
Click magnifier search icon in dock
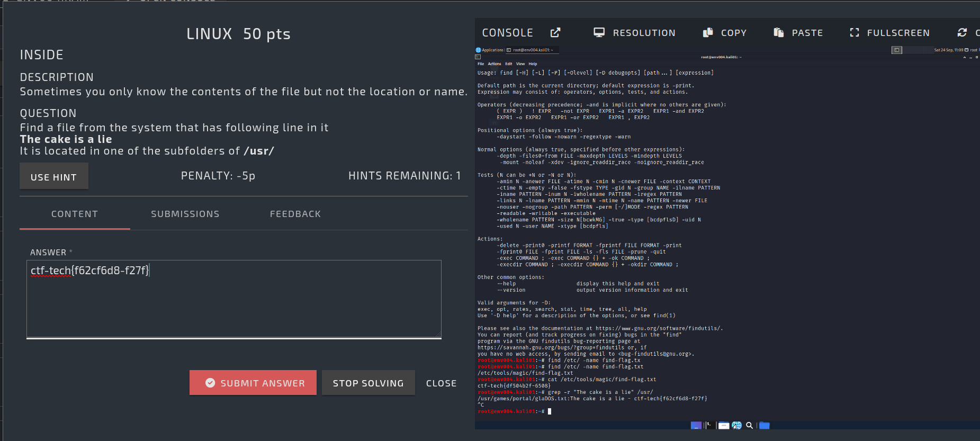coord(749,425)
